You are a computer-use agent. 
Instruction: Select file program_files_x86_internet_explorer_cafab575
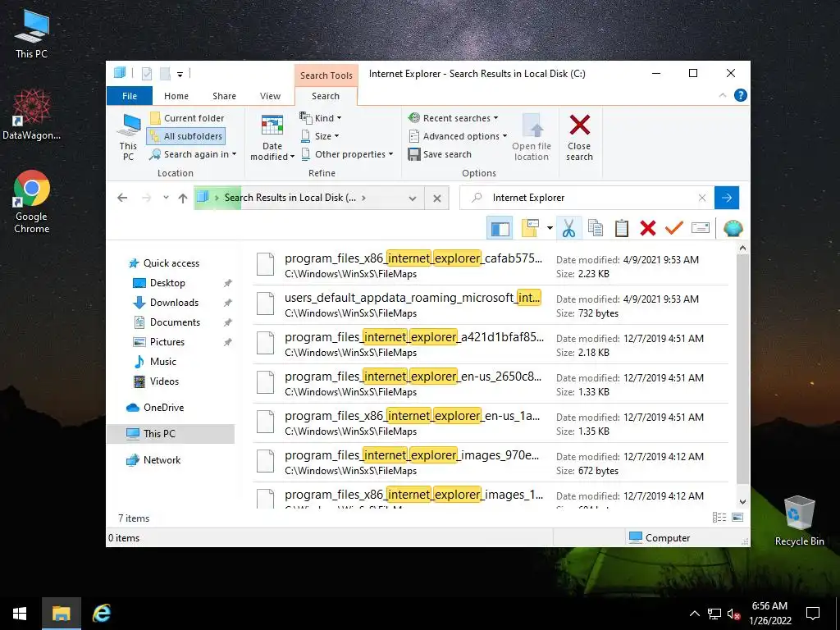[x=491, y=265]
